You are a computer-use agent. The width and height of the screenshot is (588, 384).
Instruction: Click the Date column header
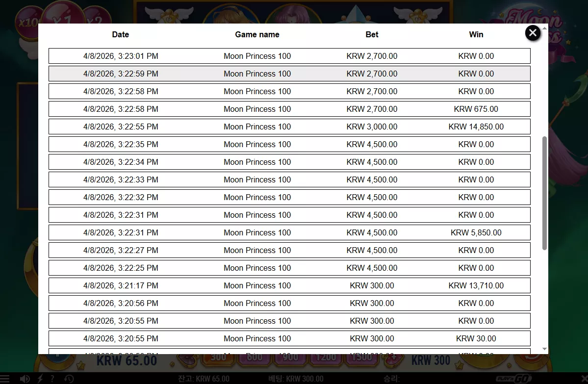click(120, 34)
